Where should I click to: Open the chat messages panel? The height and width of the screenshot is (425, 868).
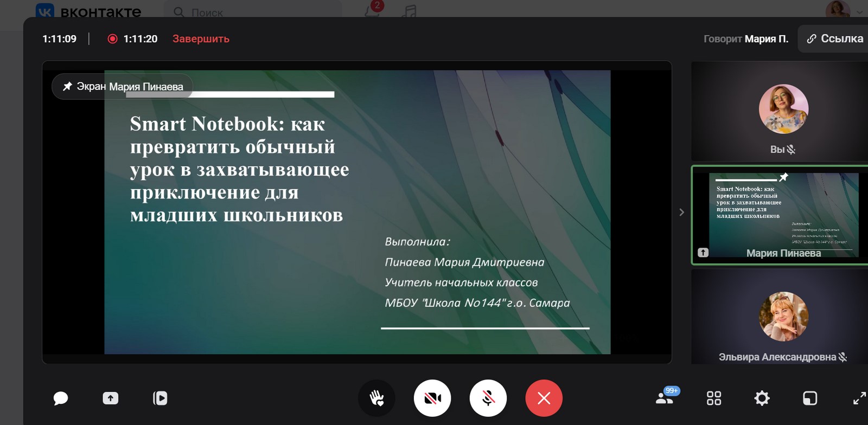tap(61, 398)
